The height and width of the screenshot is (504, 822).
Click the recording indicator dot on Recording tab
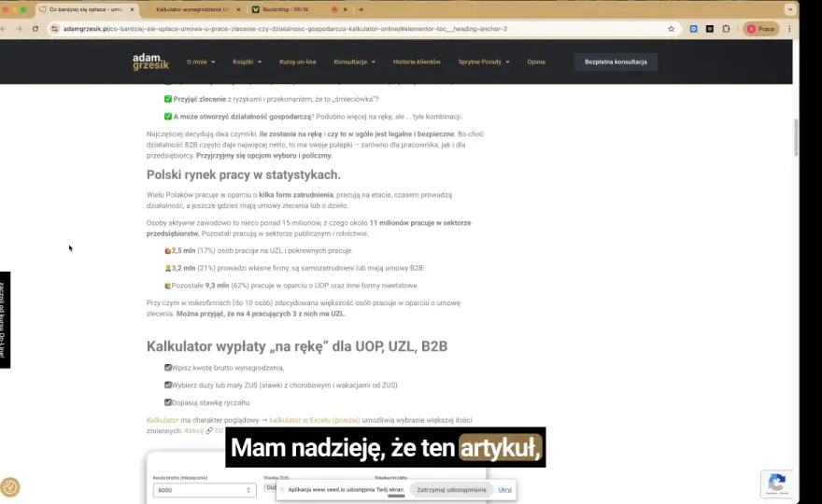[334, 9]
